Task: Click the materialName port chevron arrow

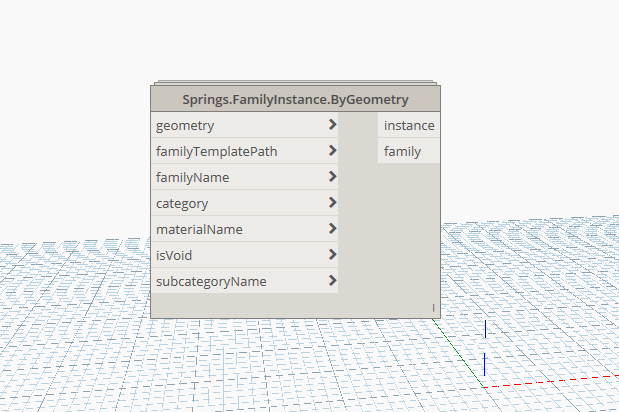Action: click(331, 229)
